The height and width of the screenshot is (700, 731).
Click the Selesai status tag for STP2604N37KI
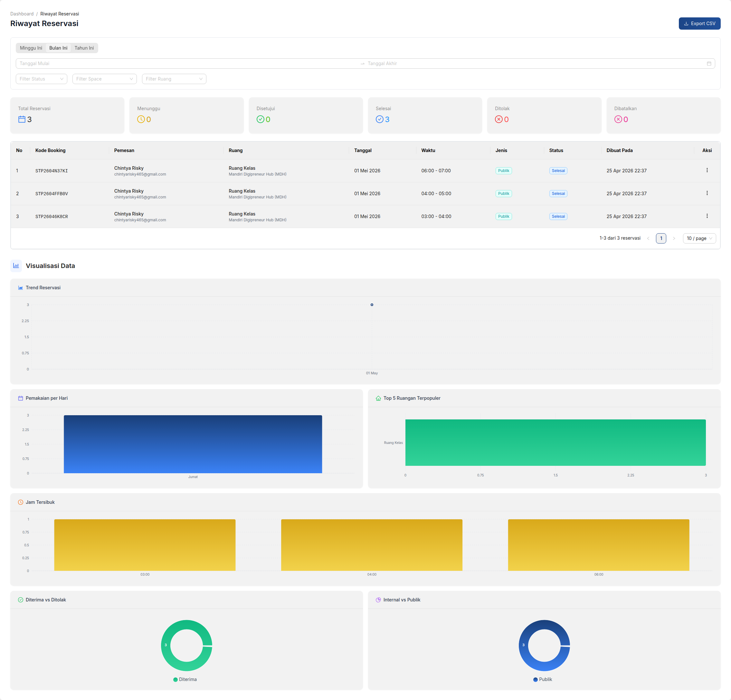coord(558,170)
